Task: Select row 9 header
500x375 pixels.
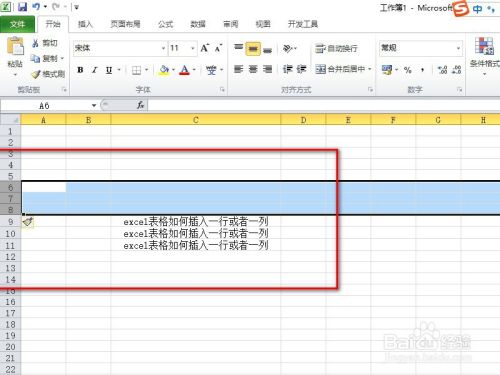Action: pyautogui.click(x=10, y=222)
